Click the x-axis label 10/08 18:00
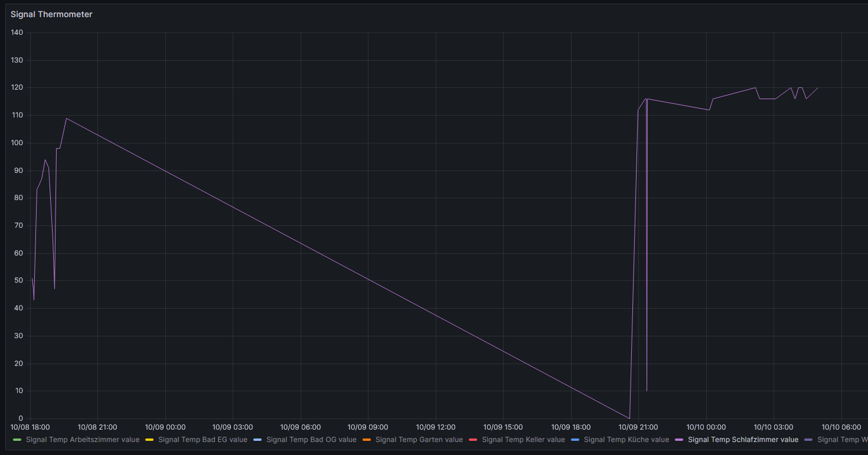Viewport: 868px width, 455px height. [x=30, y=427]
